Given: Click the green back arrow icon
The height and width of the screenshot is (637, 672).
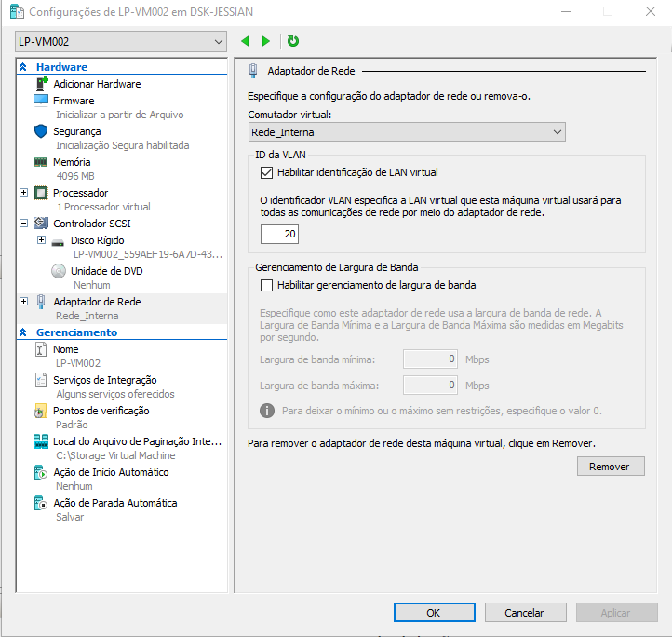Looking at the screenshot, I should [245, 41].
